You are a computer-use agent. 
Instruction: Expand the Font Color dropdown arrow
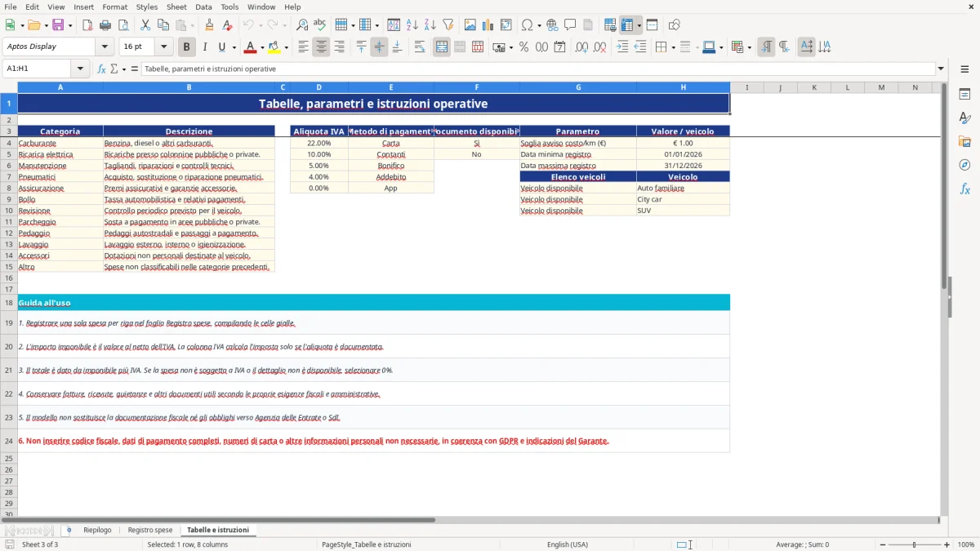tap(263, 47)
